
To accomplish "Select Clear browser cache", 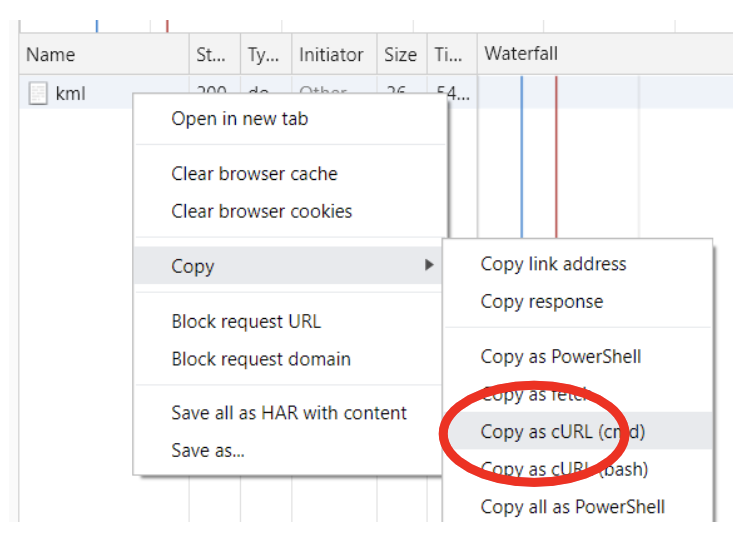I will pos(254,174).
